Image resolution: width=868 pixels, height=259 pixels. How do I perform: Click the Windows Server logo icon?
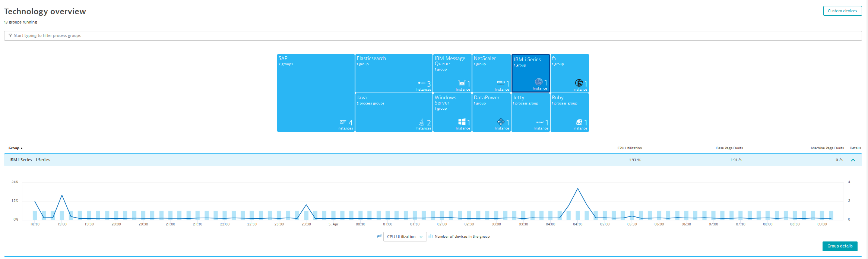[462, 122]
